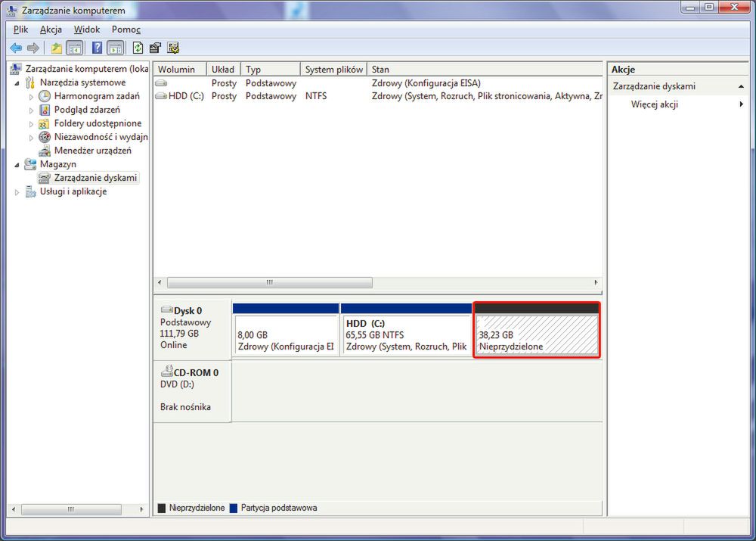Click the Zarządzanie dyskami tree icon
The height and width of the screenshot is (541, 756).
pos(45,178)
